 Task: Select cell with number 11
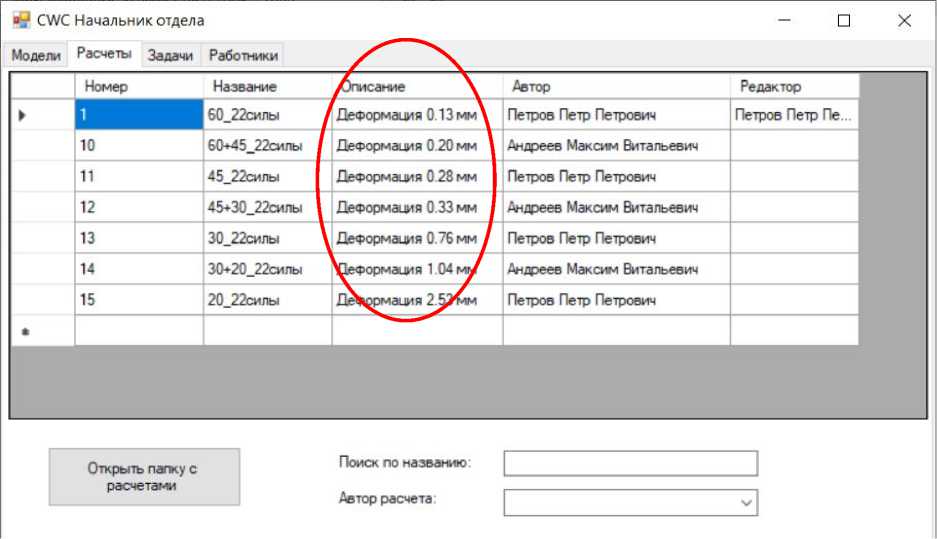(139, 176)
